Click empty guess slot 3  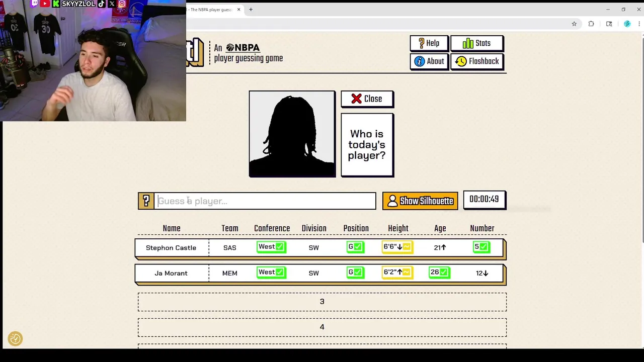tap(322, 302)
